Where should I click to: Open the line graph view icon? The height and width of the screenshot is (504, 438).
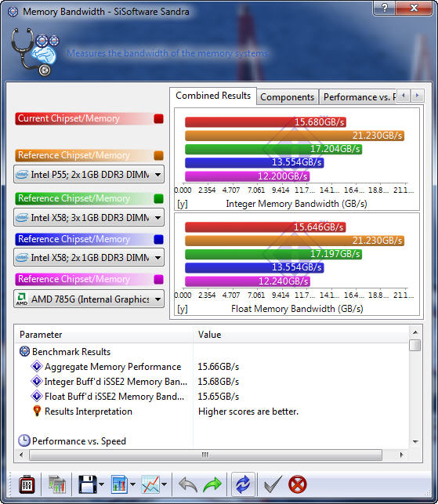coord(150,484)
